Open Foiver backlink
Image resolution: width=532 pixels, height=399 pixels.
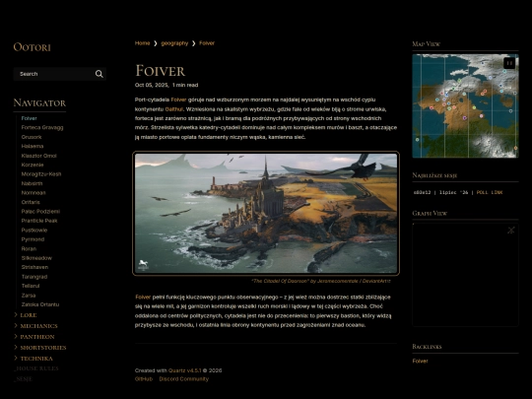[x=420, y=361]
